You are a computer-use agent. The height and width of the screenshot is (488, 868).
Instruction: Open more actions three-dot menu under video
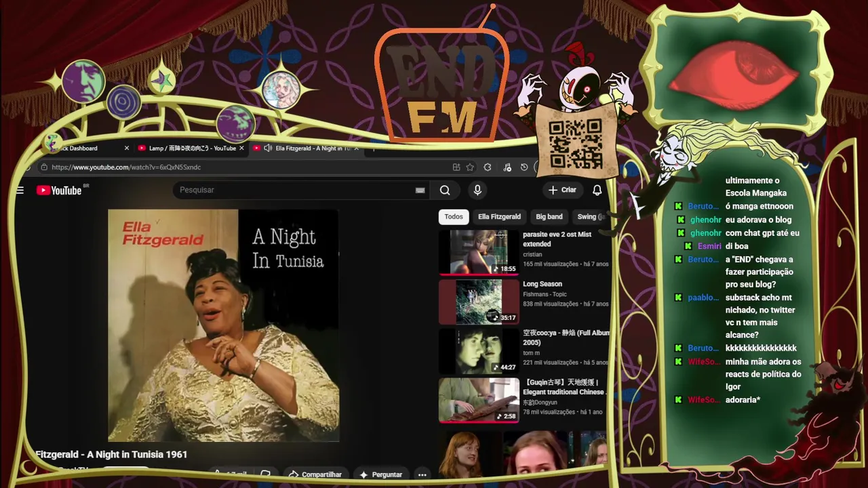pyautogui.click(x=422, y=474)
